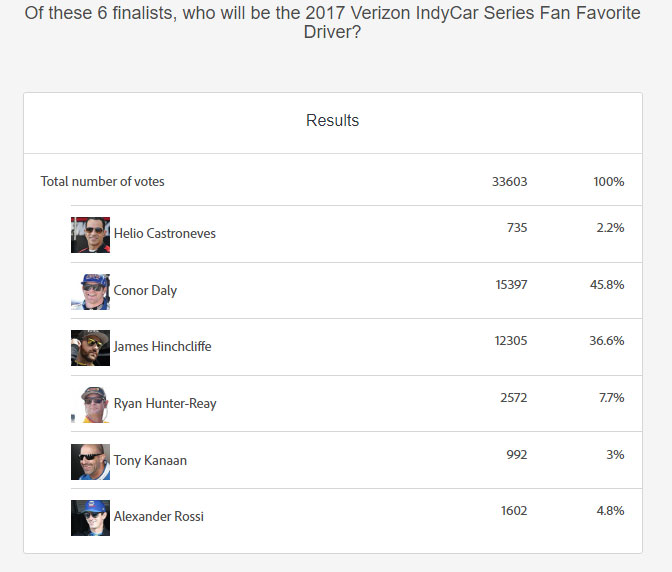
Task: Select the Helio Castroneves name label
Action: 165,234
